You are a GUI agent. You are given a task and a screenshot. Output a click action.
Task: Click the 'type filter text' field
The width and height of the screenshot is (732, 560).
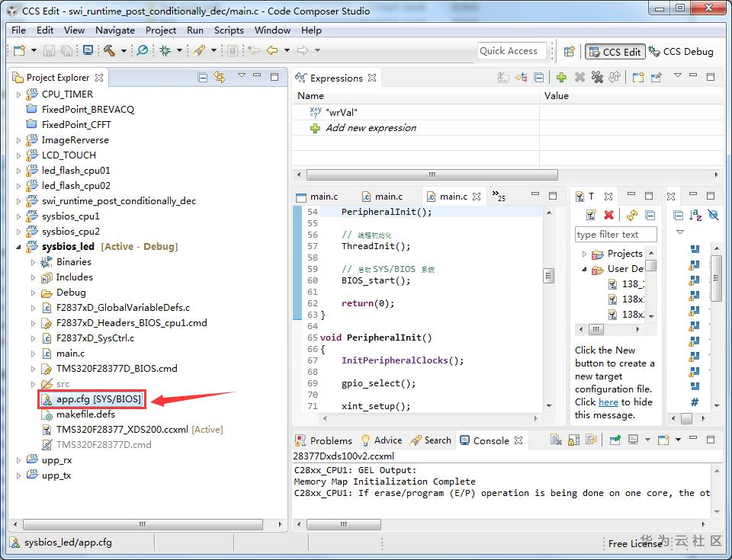(x=616, y=235)
